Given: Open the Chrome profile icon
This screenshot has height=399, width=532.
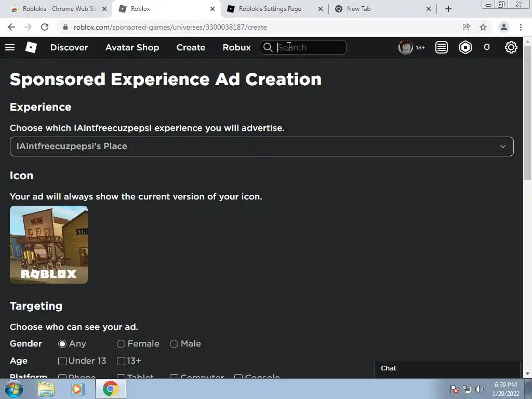Looking at the screenshot, I should pyautogui.click(x=504, y=27).
